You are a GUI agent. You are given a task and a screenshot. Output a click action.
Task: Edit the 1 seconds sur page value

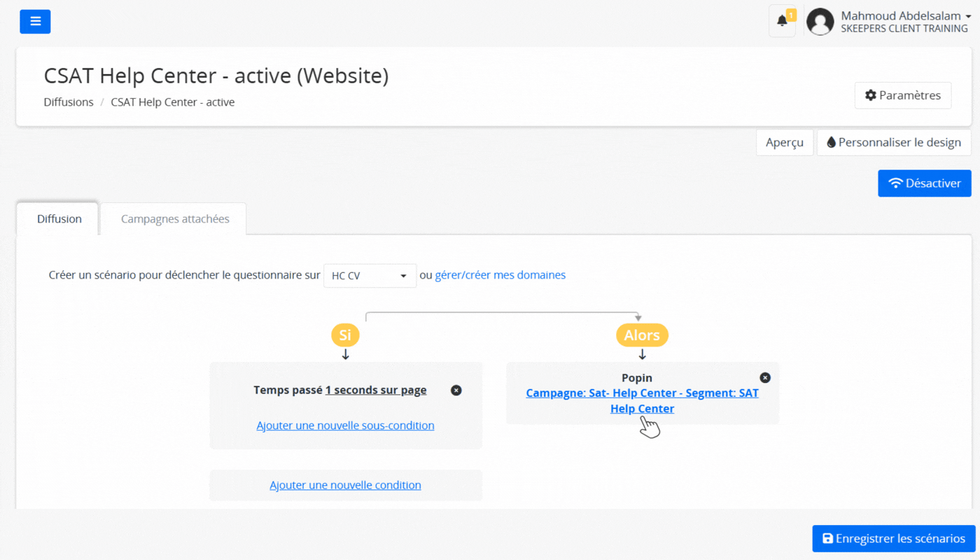pyautogui.click(x=376, y=391)
